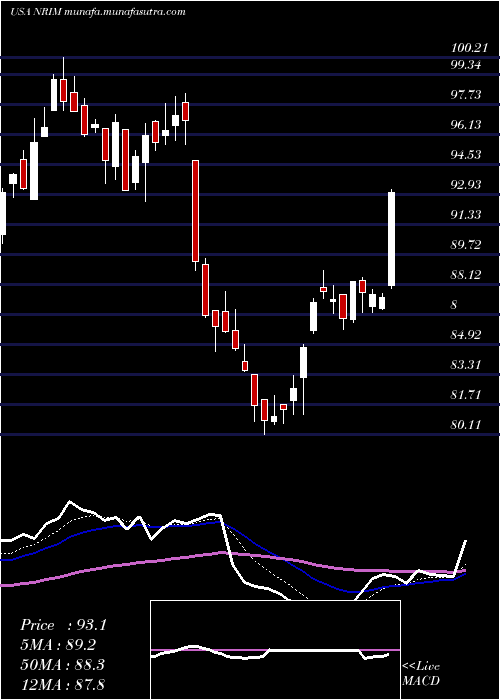Click the long red candle dropping from 94.53

click(195, 211)
